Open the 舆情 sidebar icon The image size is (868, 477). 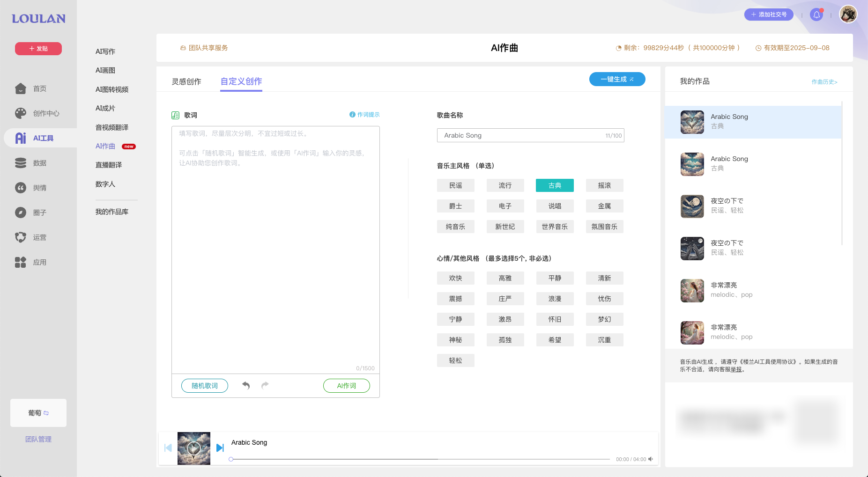tap(21, 187)
